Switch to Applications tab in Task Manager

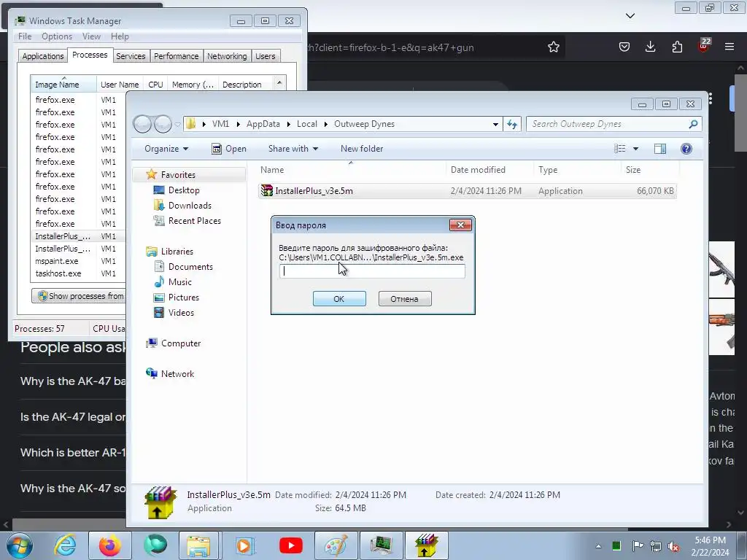(x=43, y=56)
